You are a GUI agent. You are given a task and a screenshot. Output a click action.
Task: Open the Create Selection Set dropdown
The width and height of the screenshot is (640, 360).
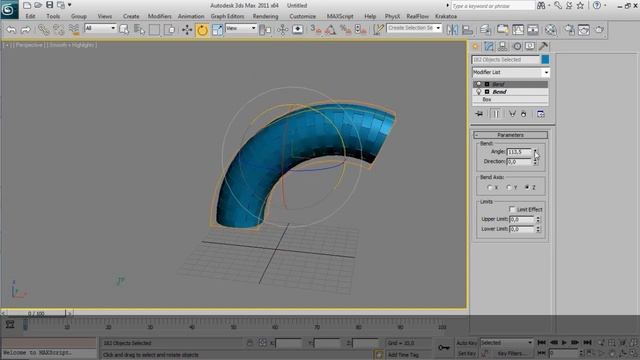tap(414, 28)
